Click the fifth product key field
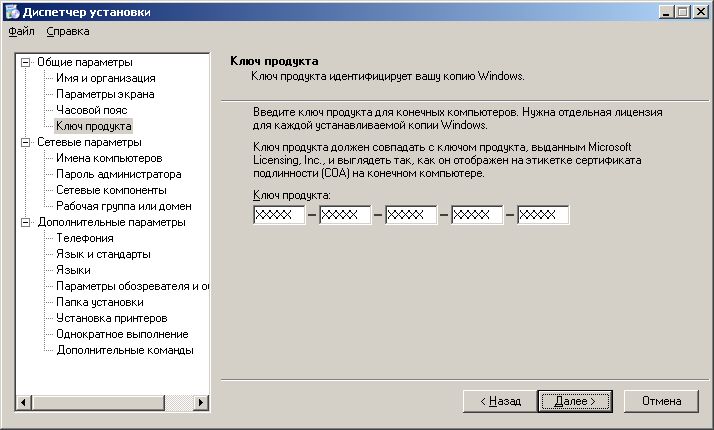Viewport: 714px width, 430px height. point(543,215)
